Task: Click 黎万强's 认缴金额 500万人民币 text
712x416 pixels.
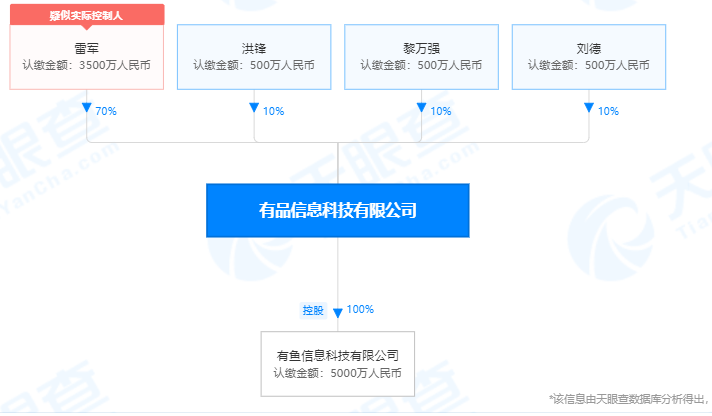Action: 421,65
